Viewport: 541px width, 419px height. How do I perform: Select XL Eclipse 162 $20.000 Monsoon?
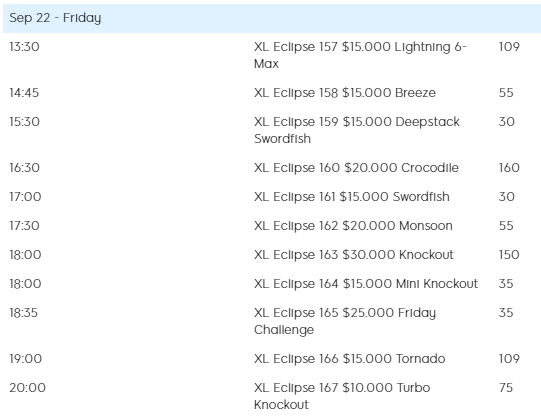coord(353,226)
